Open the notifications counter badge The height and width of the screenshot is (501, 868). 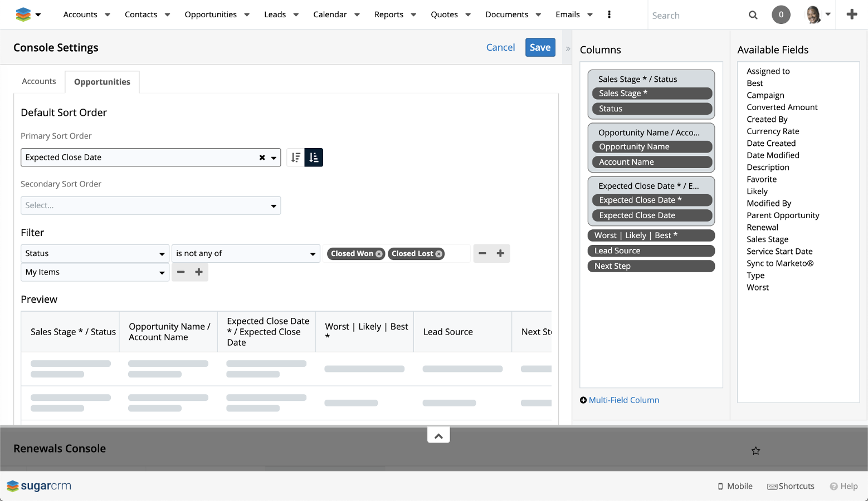click(x=781, y=14)
